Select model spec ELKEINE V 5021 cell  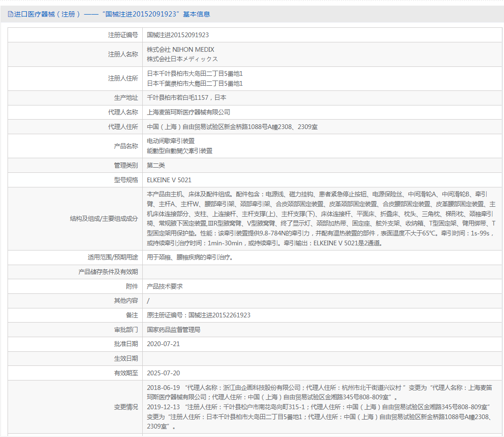[169, 180]
